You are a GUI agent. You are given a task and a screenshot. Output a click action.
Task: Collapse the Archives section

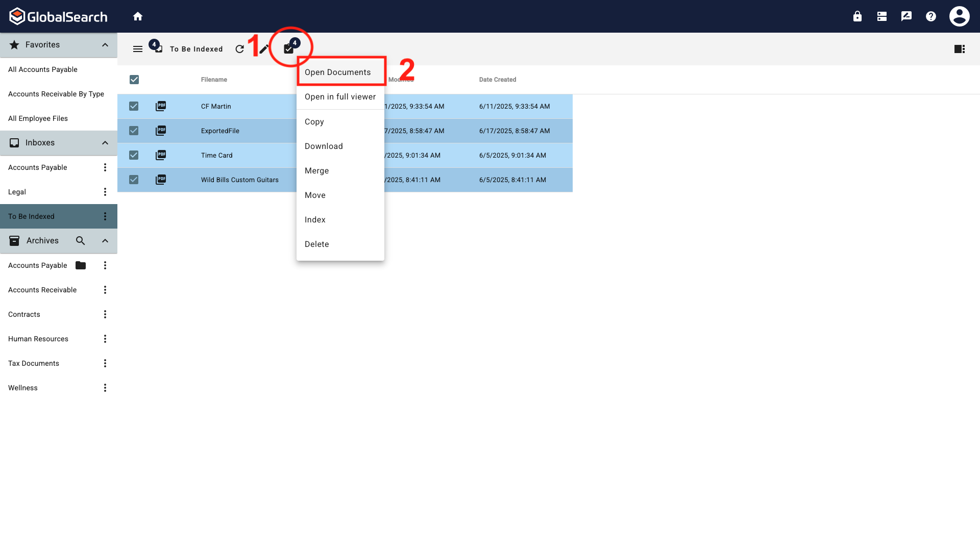[105, 240]
